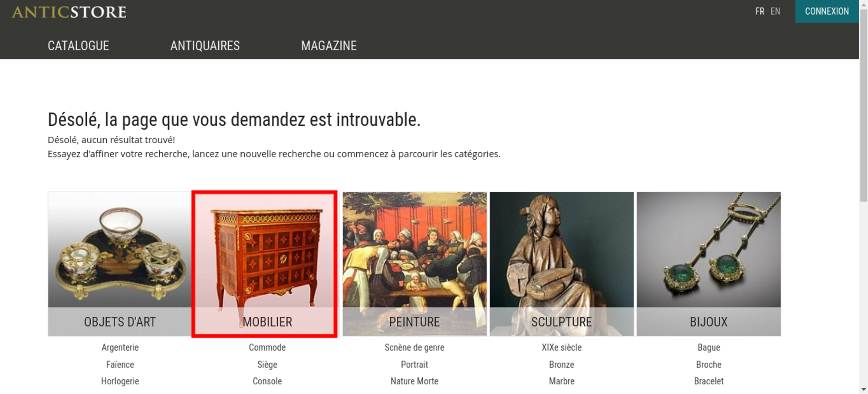Click the vertical scrollbar thumb

(864, 104)
